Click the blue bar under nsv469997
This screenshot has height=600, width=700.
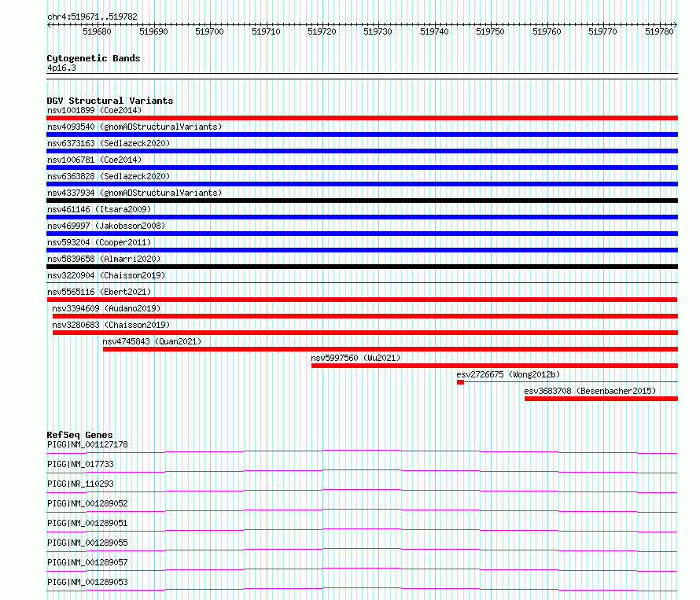pos(362,234)
